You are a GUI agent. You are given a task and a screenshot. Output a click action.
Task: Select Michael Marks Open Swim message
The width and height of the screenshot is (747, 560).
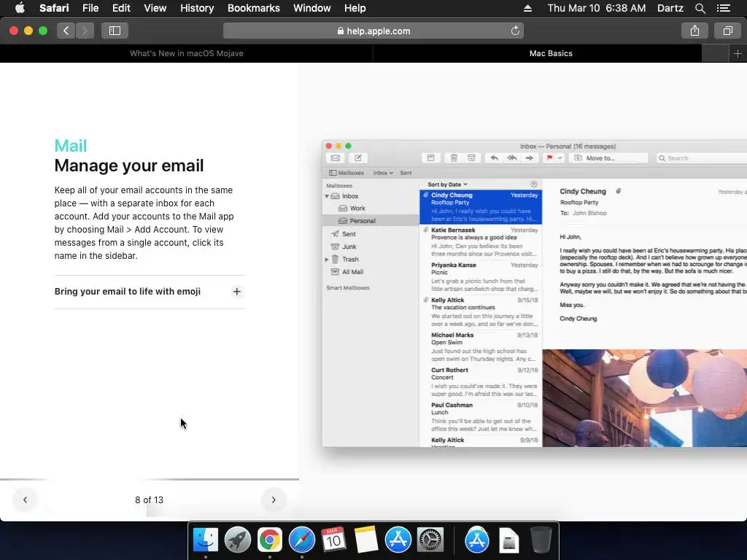[x=481, y=346]
